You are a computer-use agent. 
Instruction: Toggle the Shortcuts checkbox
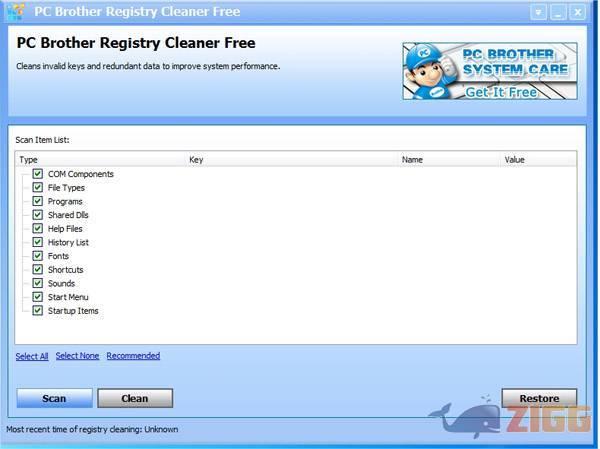pyautogui.click(x=38, y=269)
